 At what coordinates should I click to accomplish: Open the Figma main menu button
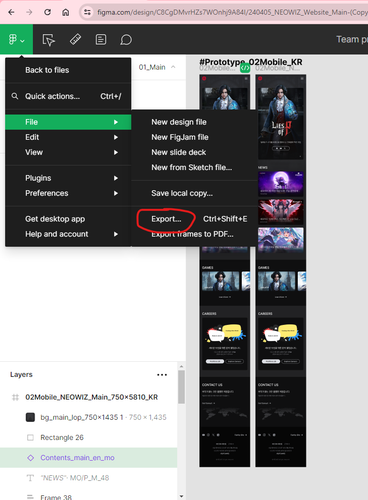point(16,40)
